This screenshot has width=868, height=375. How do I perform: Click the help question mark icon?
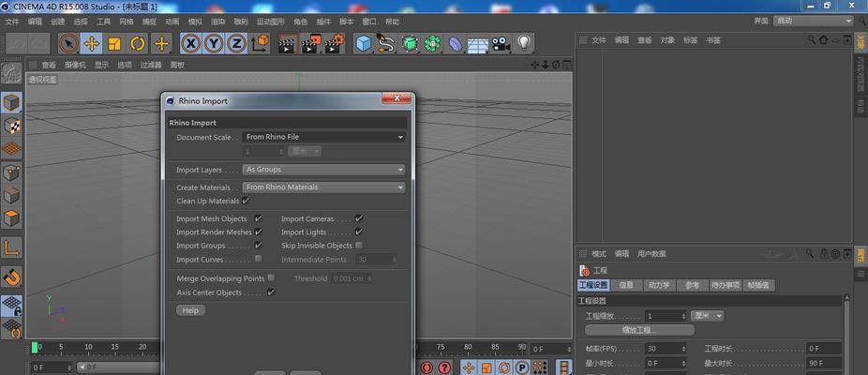[x=444, y=367]
